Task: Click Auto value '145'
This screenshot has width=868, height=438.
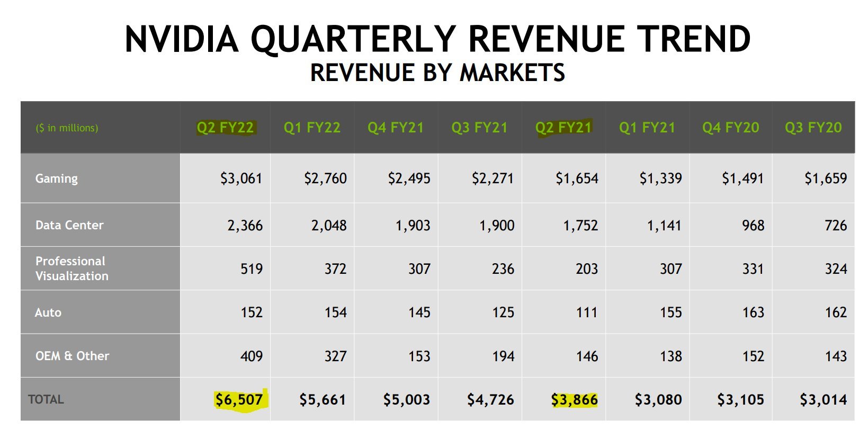Action: pos(419,312)
